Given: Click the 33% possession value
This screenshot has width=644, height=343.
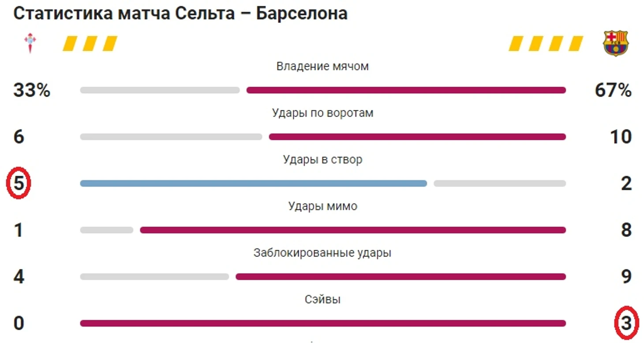Looking at the screenshot, I should (32, 90).
